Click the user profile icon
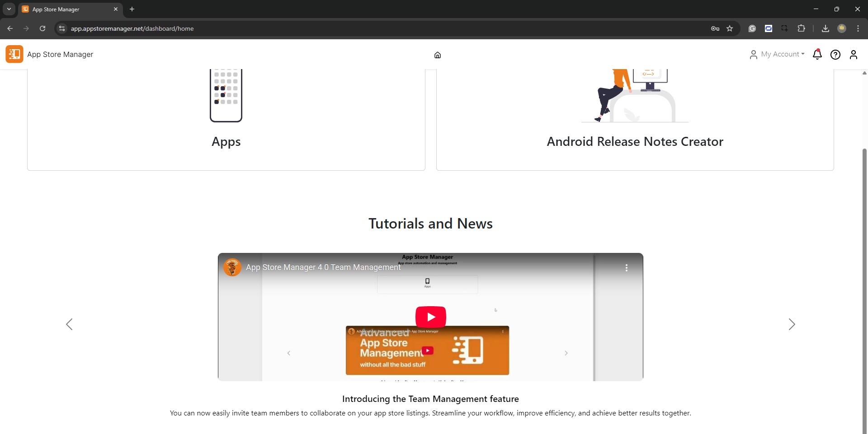This screenshot has width=868, height=434. 853,55
